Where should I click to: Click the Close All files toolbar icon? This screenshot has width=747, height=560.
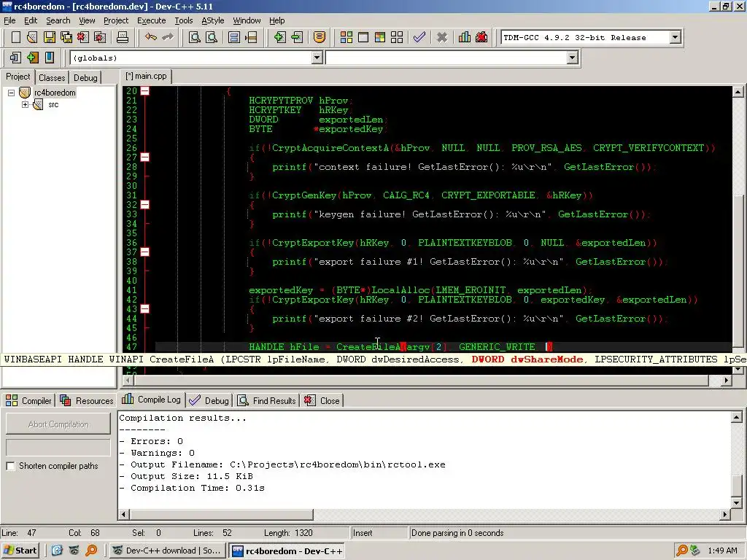100,37
